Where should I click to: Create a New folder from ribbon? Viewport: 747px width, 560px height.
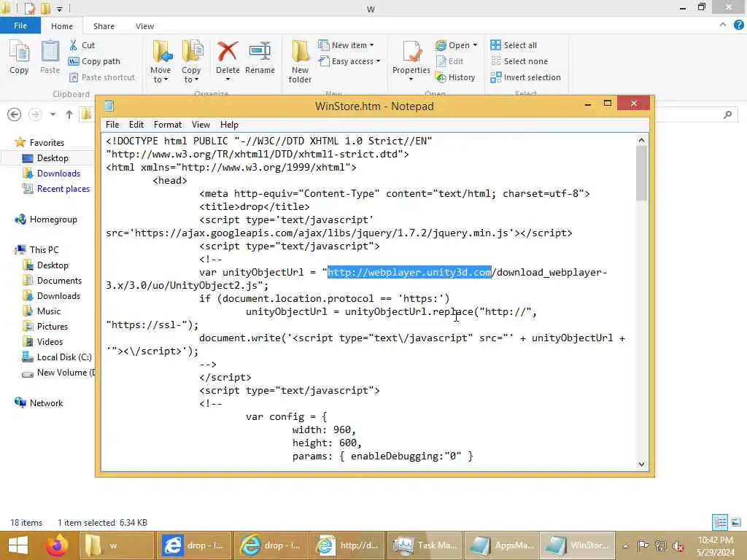click(x=300, y=62)
